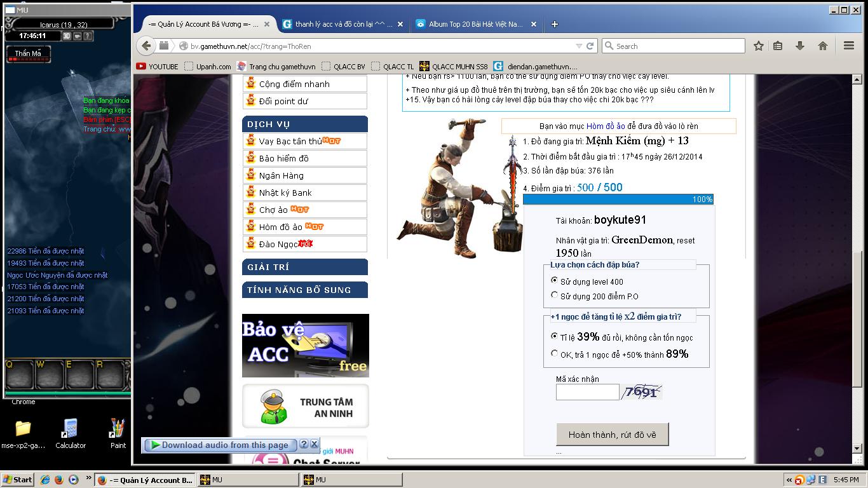
Task: Open Ngân Hàng menu item
Action: 305,175
